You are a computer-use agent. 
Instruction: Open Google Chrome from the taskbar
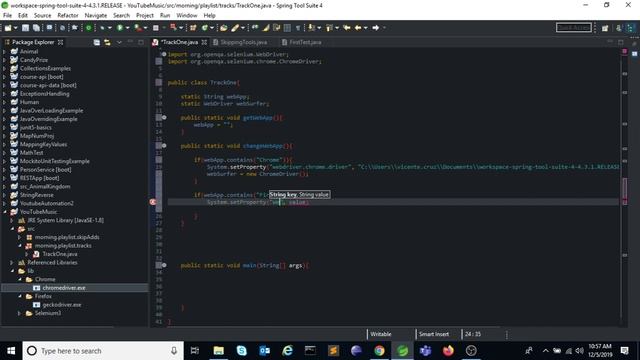point(379,351)
